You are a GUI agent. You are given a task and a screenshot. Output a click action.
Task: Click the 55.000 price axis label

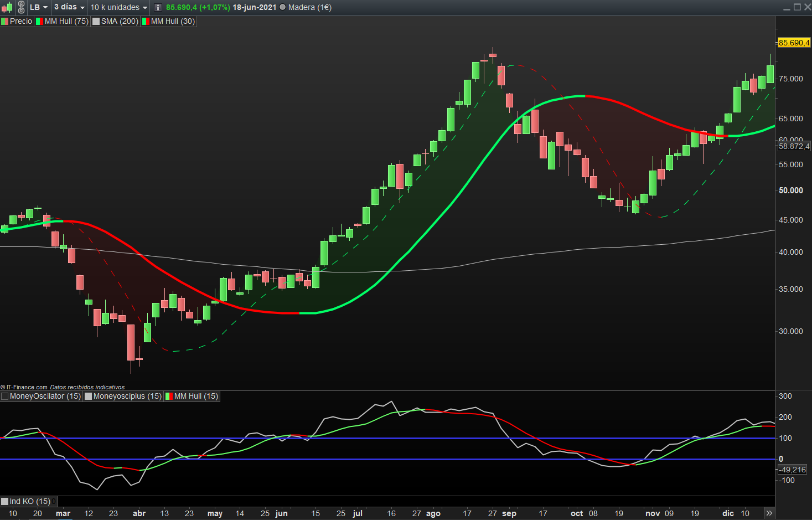click(791, 164)
